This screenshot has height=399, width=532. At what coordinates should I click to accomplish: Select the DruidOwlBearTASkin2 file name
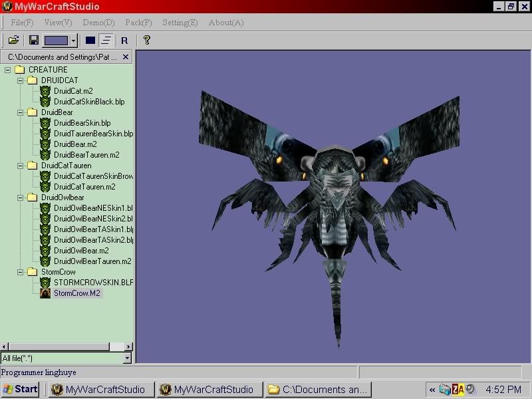coord(93,240)
